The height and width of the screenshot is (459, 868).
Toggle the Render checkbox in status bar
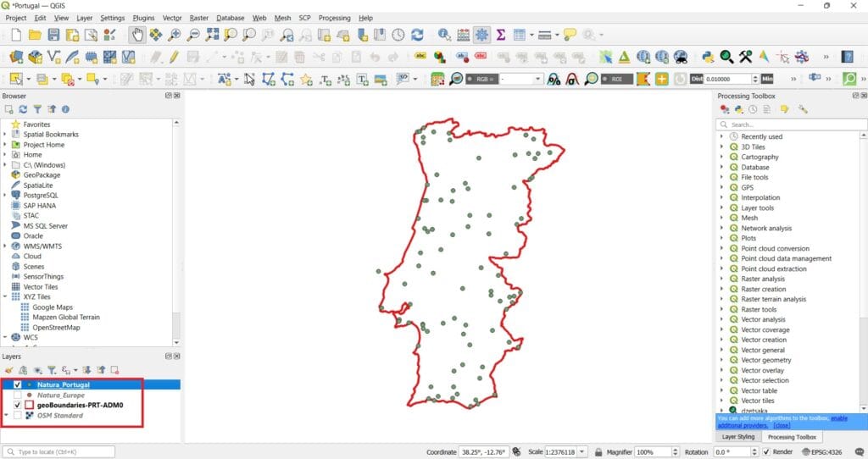(766, 452)
